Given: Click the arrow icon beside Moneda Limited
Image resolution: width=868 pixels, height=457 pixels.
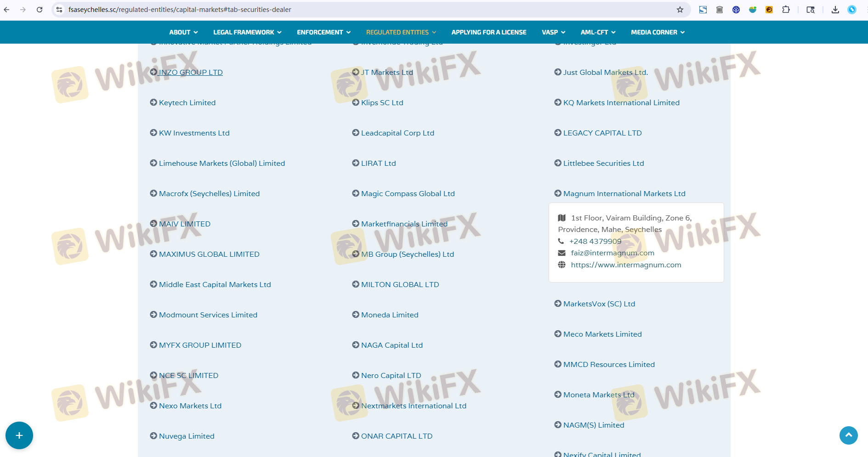Looking at the screenshot, I should (x=356, y=315).
